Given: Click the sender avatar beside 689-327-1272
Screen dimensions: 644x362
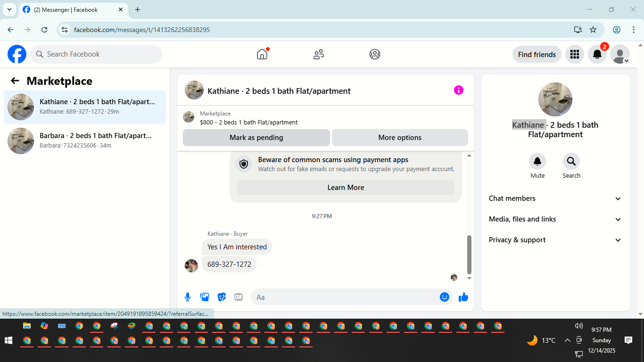Looking at the screenshot, I should [191, 266].
